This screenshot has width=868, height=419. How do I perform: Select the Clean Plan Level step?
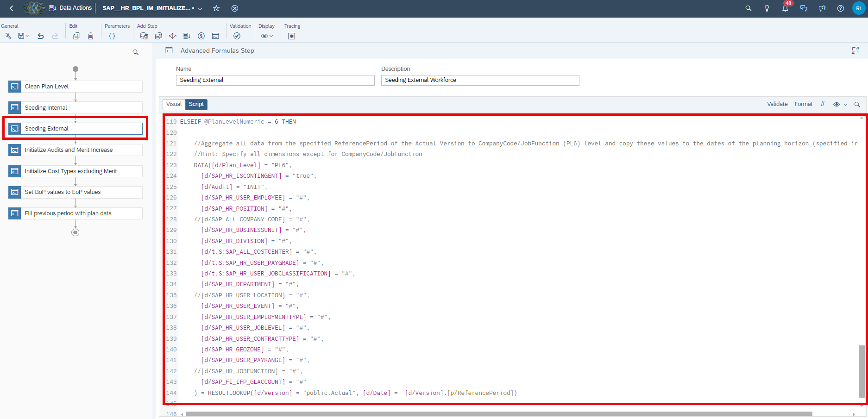(75, 87)
